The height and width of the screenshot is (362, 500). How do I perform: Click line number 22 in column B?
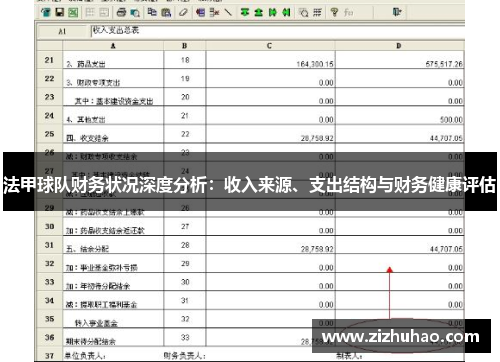(x=185, y=134)
